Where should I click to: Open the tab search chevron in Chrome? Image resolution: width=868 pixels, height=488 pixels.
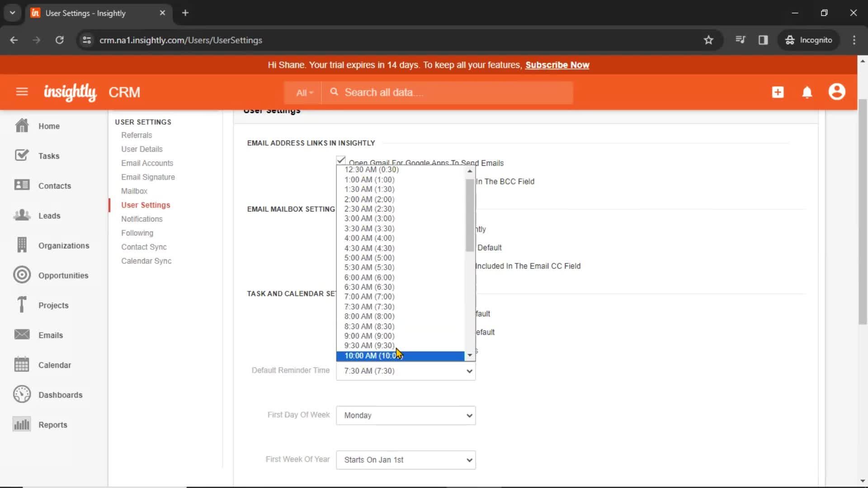coord(13,13)
